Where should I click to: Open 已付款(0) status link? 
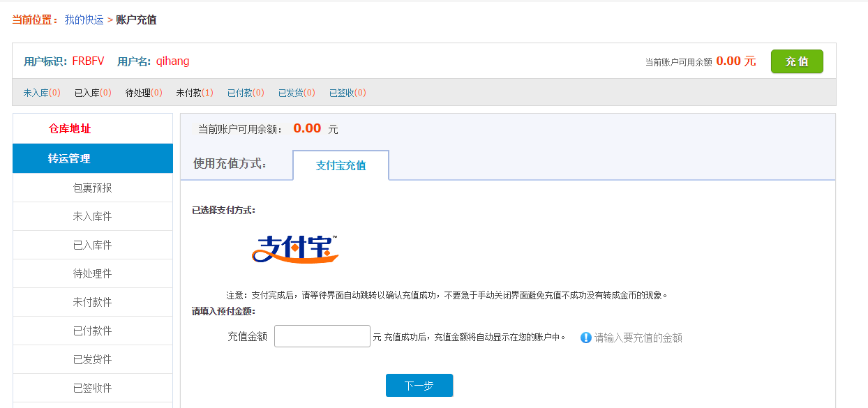(x=246, y=93)
